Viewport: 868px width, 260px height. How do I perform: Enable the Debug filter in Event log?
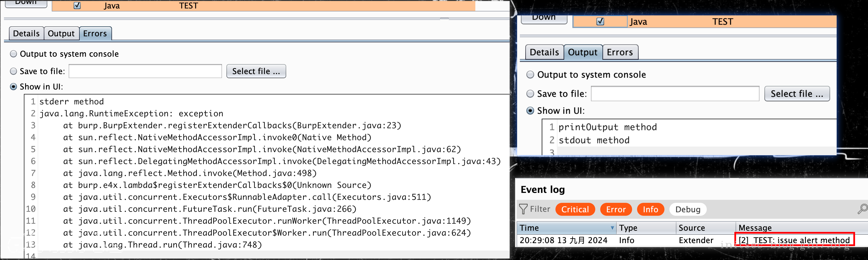click(687, 209)
